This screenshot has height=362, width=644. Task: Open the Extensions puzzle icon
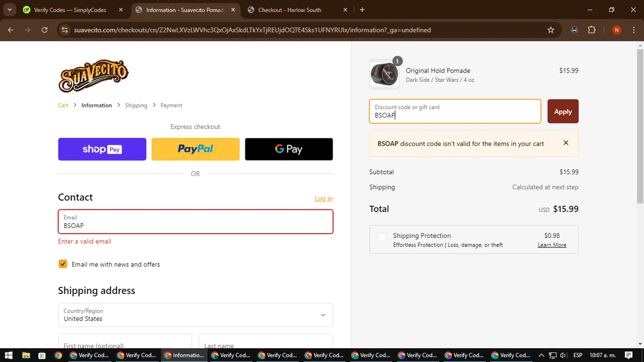coord(592,30)
